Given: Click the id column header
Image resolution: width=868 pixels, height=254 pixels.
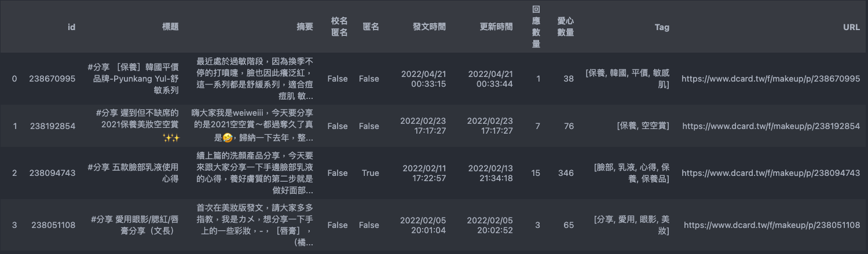Looking at the screenshot, I should pyautogui.click(x=72, y=27).
